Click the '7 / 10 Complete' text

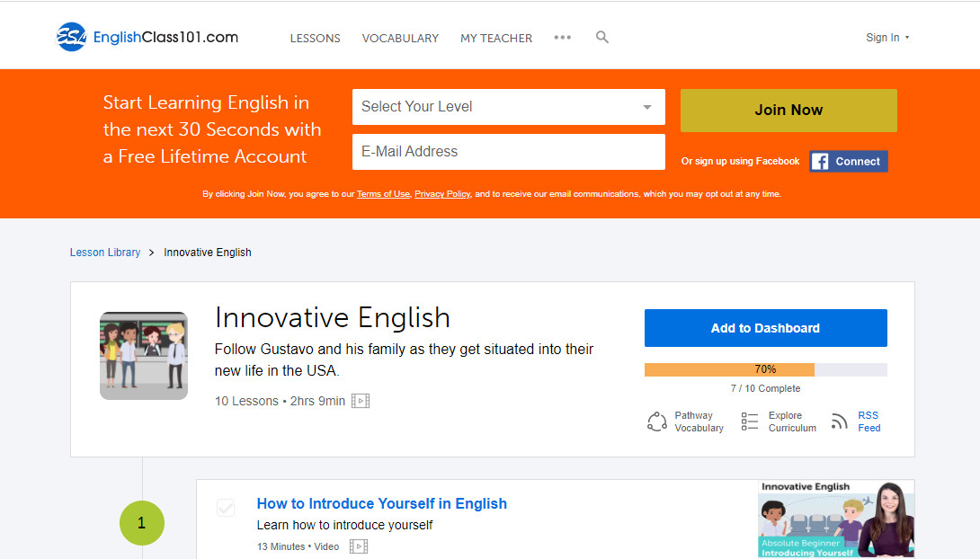tap(766, 388)
